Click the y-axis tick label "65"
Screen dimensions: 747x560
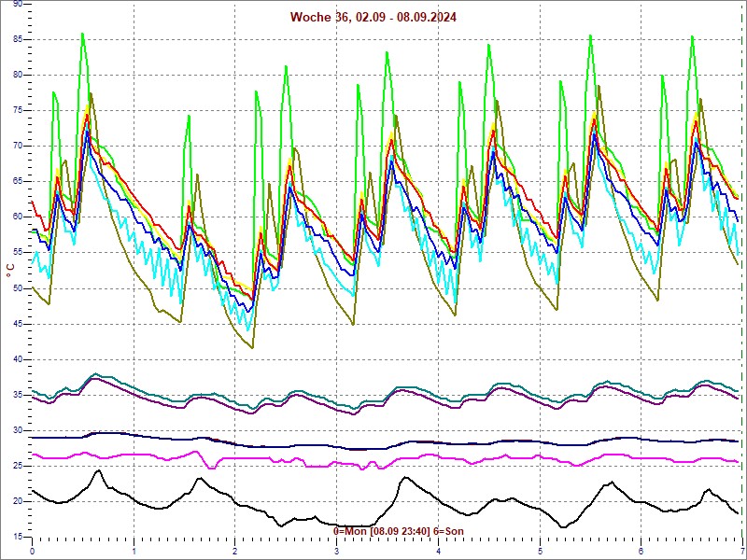tap(17, 181)
